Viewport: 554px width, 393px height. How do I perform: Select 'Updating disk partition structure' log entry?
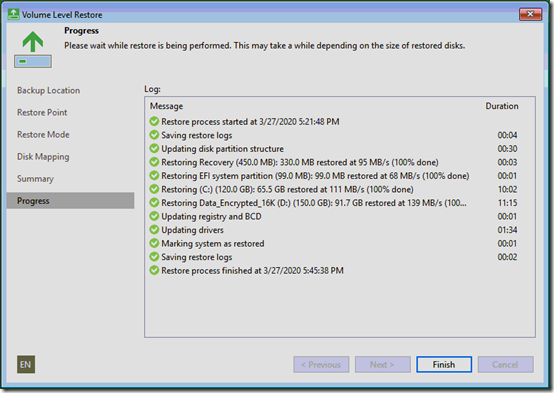[x=222, y=149]
